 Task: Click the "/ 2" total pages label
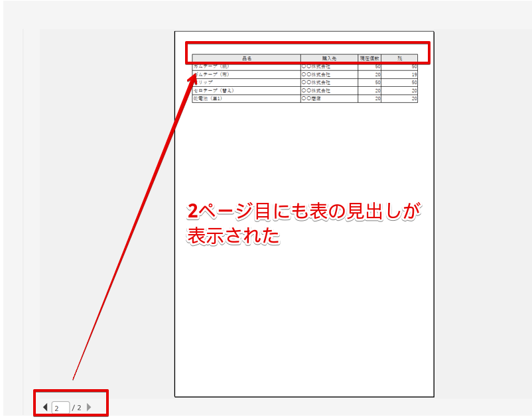(77, 408)
